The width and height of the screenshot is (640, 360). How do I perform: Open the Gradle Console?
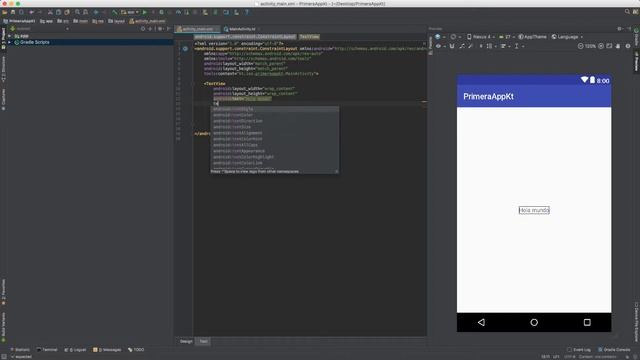coord(614,350)
